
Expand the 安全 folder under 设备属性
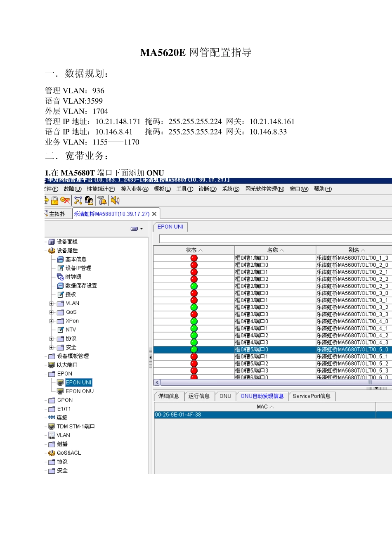52,347
